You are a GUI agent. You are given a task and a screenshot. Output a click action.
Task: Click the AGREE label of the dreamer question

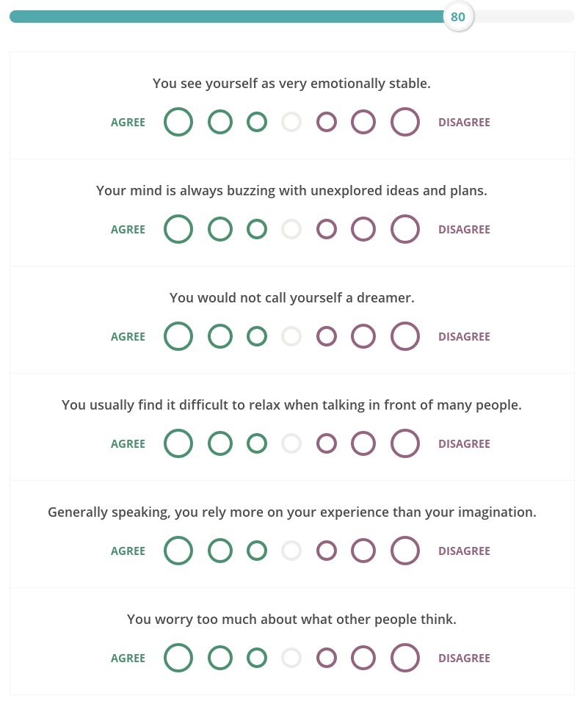pyautogui.click(x=128, y=337)
